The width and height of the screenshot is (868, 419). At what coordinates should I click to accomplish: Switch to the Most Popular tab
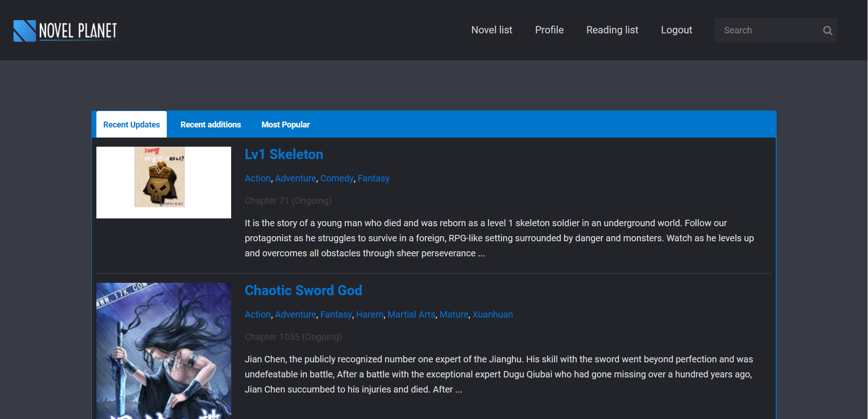click(x=286, y=125)
